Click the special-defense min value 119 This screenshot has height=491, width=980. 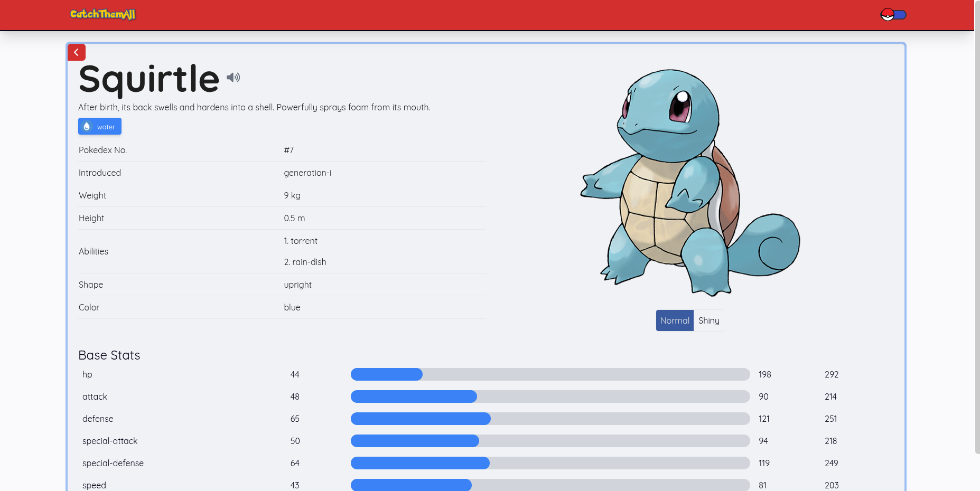(764, 463)
